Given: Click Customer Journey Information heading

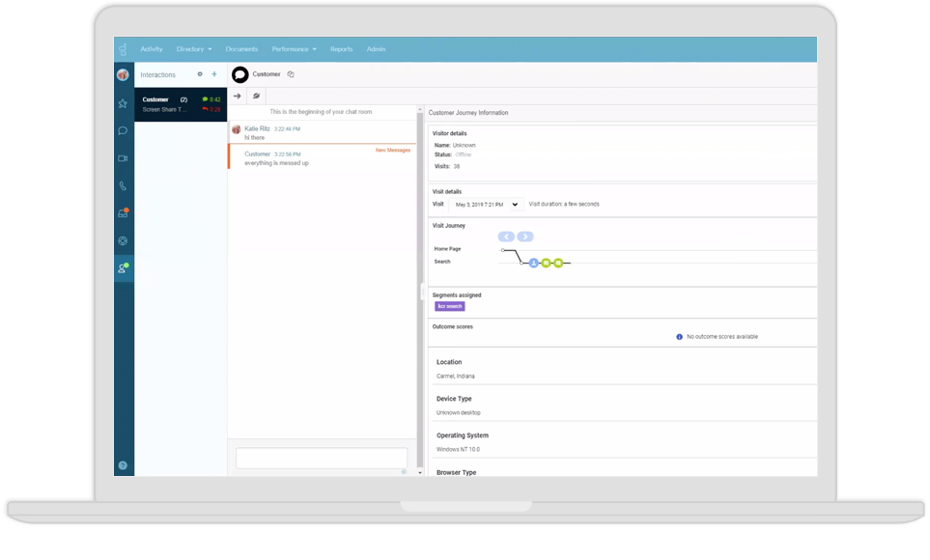Looking at the screenshot, I should click(x=468, y=113).
